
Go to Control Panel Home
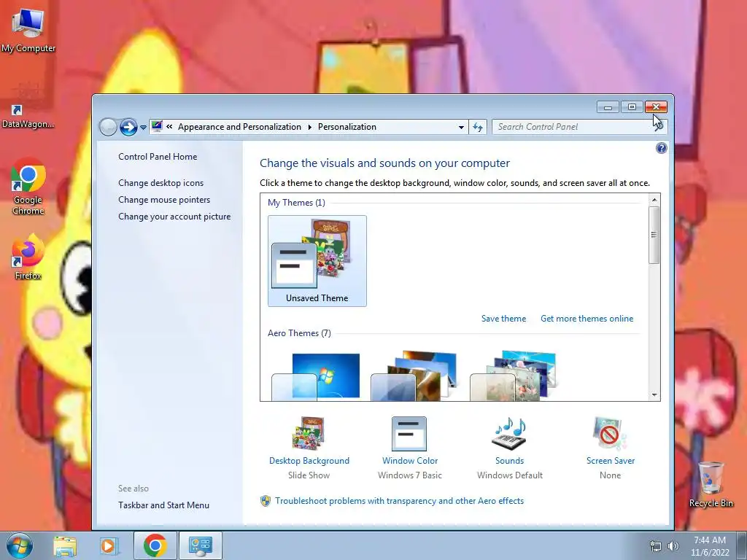click(x=158, y=157)
